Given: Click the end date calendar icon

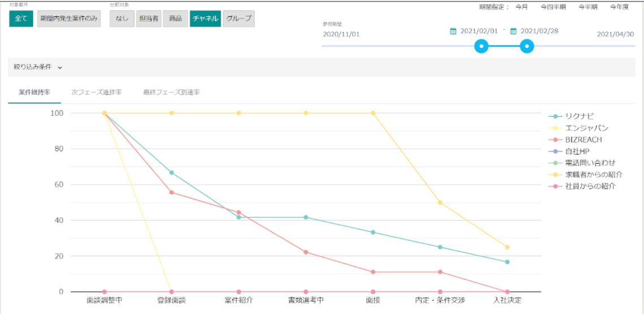Looking at the screenshot, I should (x=514, y=31).
